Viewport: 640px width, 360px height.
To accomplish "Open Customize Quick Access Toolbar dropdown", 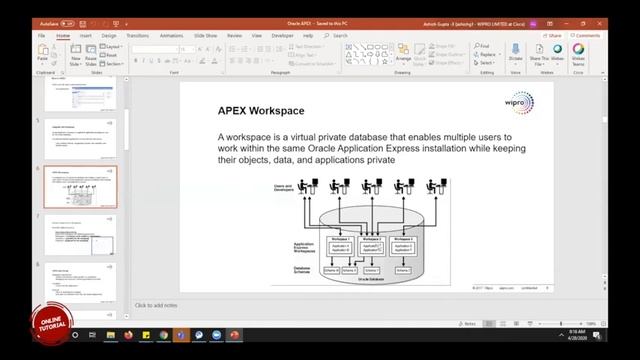I will [127, 24].
